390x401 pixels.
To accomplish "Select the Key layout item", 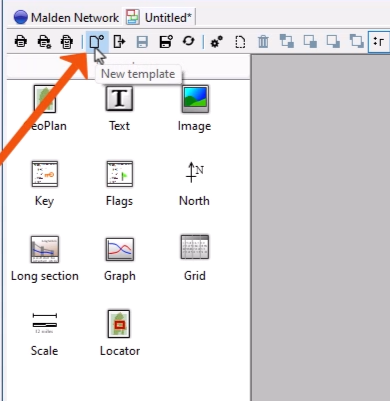I will coord(45,183).
